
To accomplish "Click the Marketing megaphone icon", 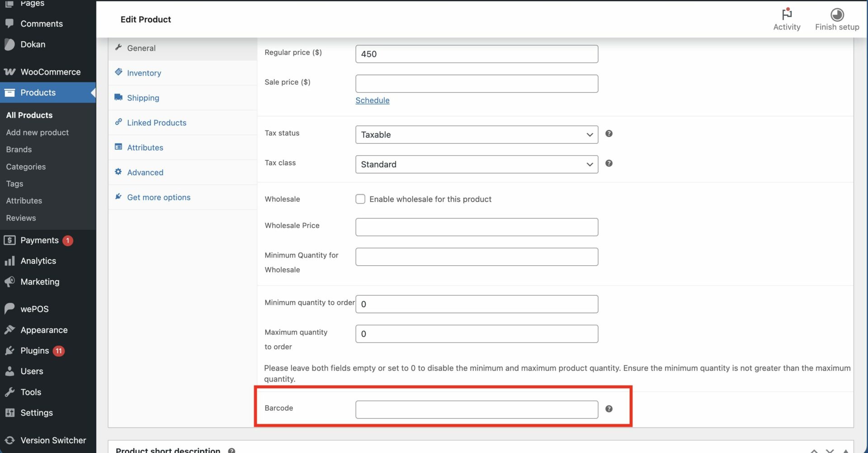I will (9, 281).
